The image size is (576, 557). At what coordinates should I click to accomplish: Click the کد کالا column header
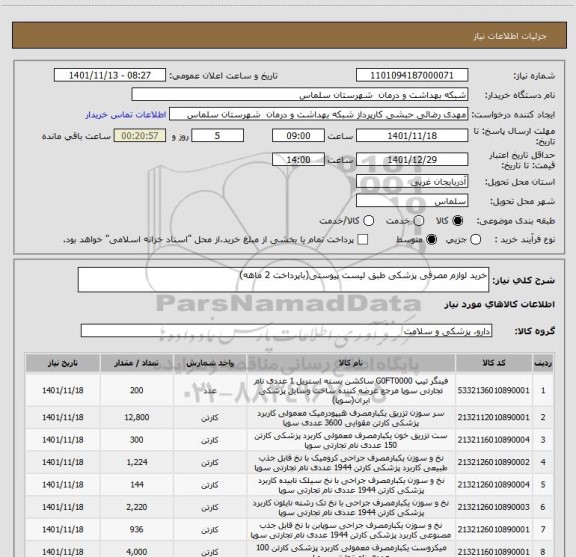coord(494,363)
